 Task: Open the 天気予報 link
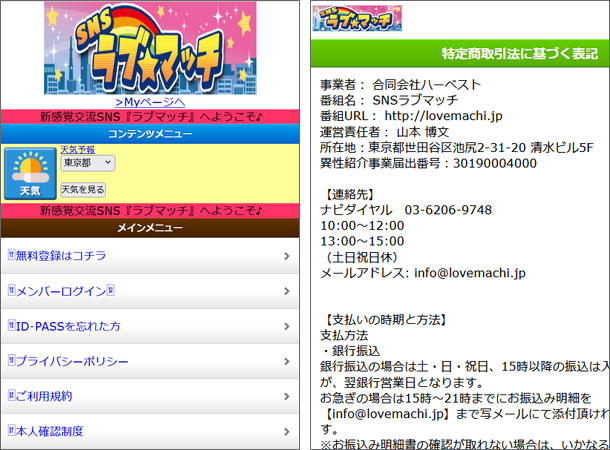click(x=77, y=150)
